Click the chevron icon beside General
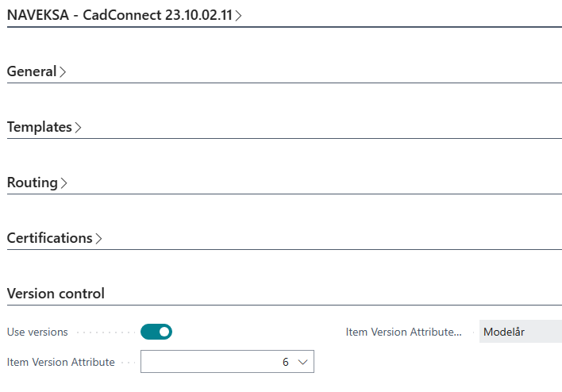The image size is (562, 392). point(63,71)
